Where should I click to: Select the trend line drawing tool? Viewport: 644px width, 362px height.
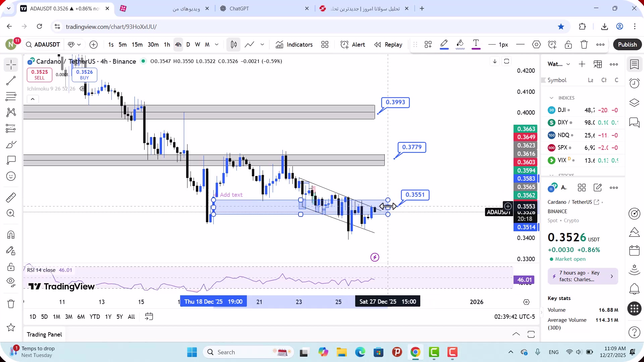point(11,80)
